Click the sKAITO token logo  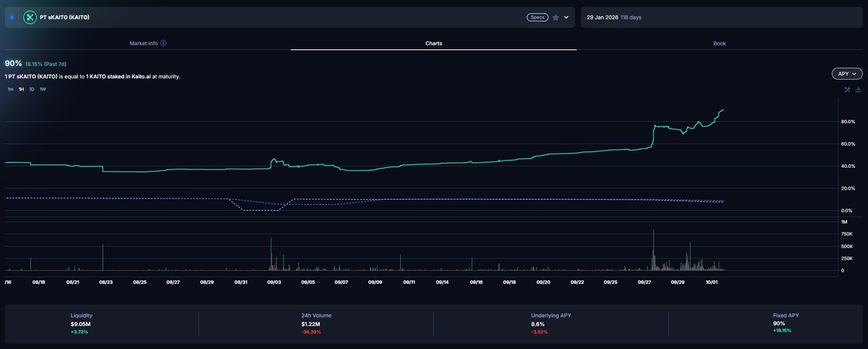tap(30, 16)
